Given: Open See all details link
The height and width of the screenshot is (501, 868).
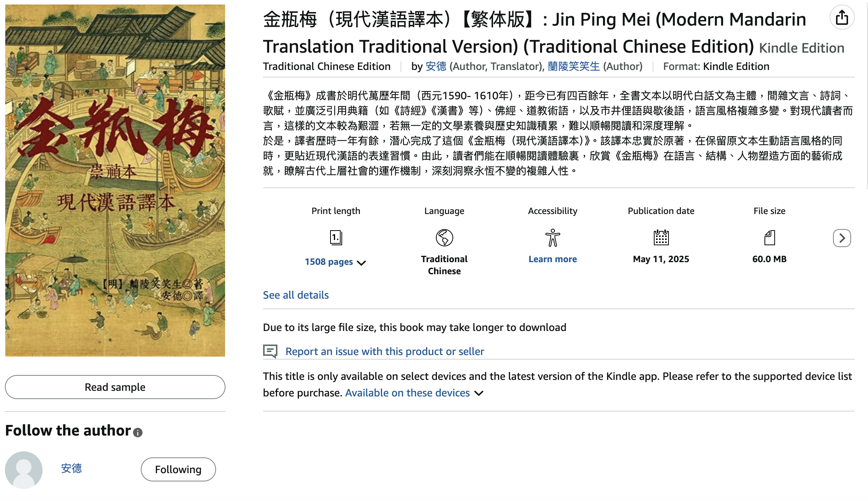Looking at the screenshot, I should click(296, 295).
